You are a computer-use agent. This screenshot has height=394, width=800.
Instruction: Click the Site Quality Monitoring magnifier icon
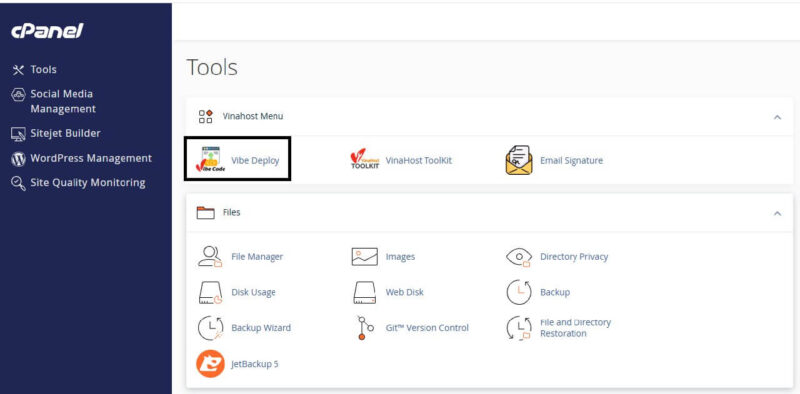[18, 183]
